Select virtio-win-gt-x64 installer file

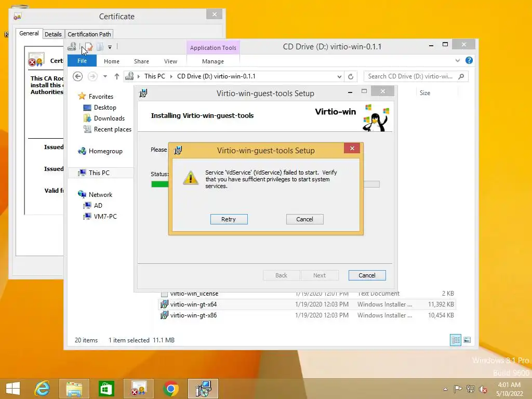click(x=307, y=304)
